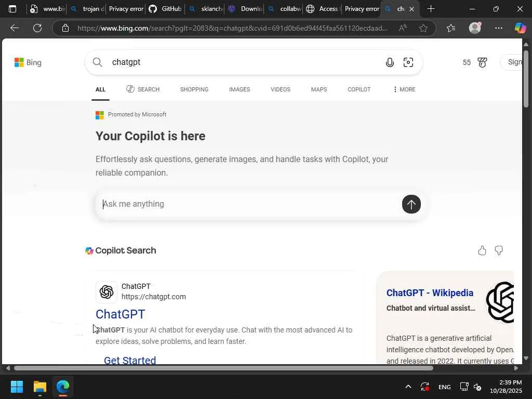This screenshot has height=399, width=532.
Task: Click Rewards points count 55
Action: coord(467,62)
